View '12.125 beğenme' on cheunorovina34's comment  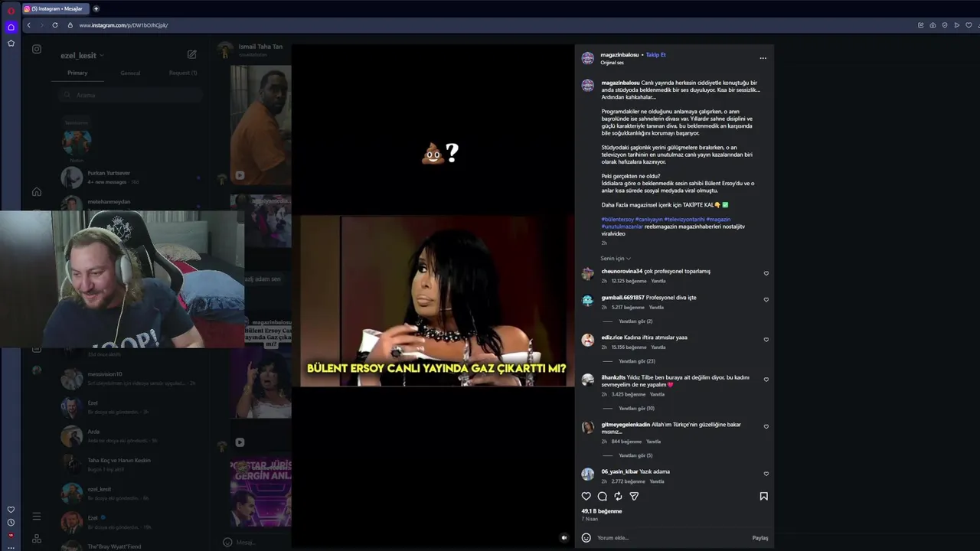629,281
